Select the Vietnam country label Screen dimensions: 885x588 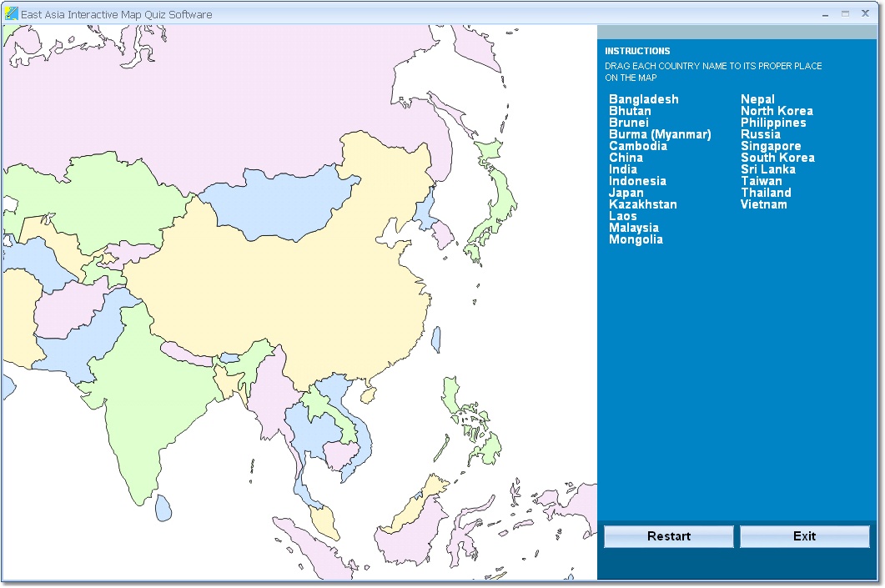pos(764,204)
